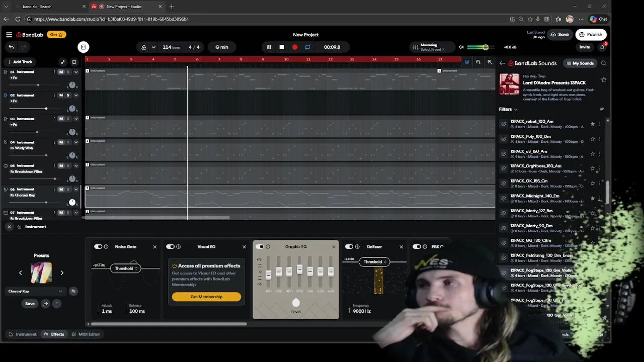Viewport: 644px width, 362px height.
Task: Remove the Noise Gate effect
Action: pyautogui.click(x=154, y=247)
